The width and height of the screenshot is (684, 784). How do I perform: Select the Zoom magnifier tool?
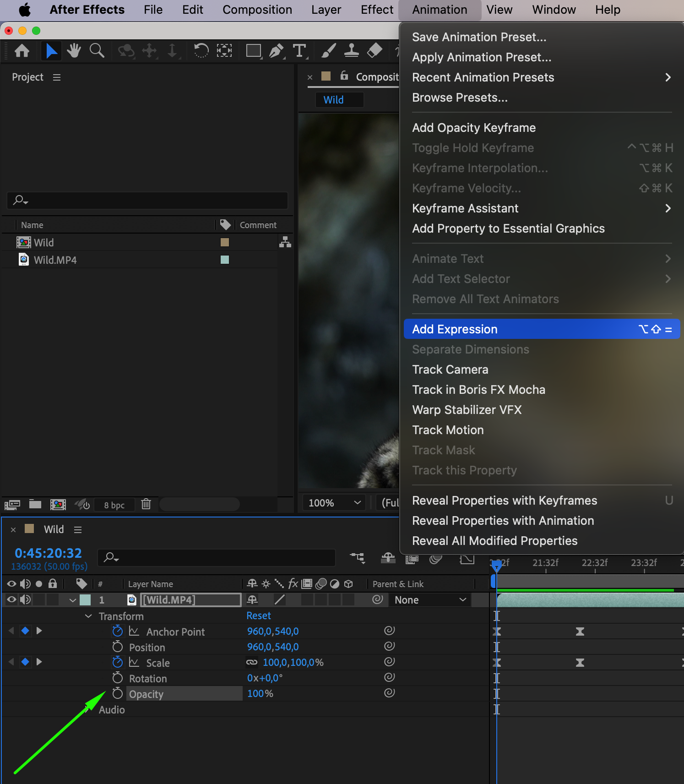97,50
